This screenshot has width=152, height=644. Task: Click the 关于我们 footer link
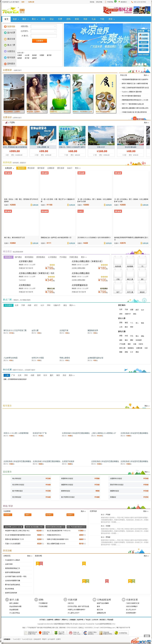pos(42,620)
